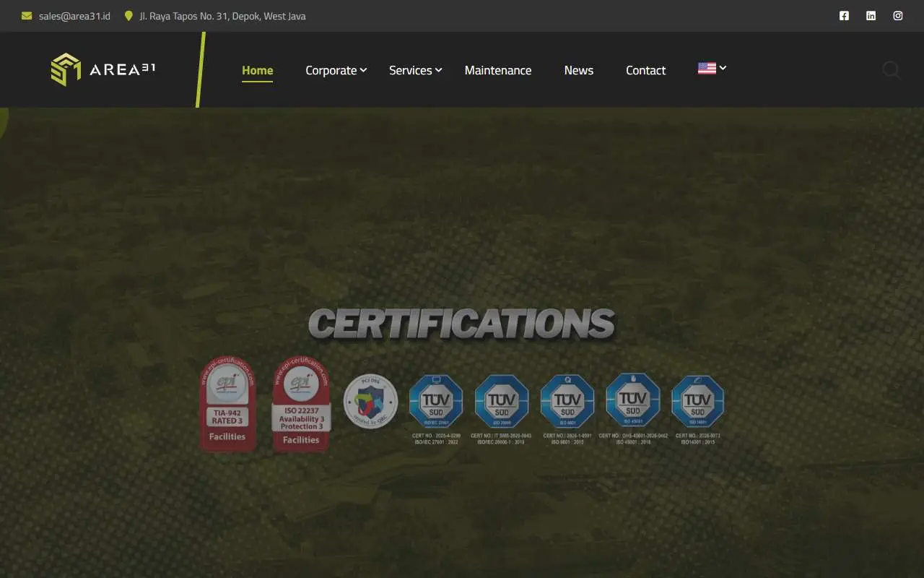Open the Contact menu item
The height and width of the screenshot is (578, 924).
click(645, 70)
